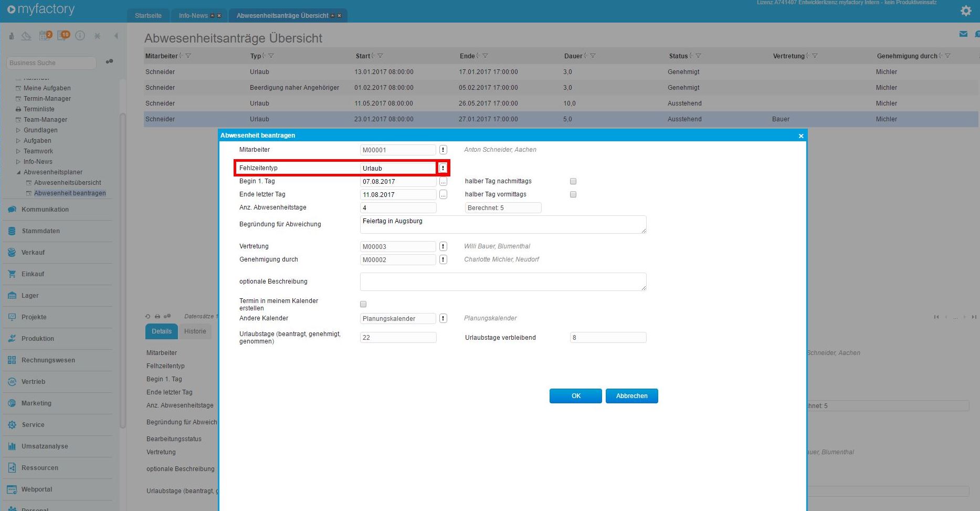This screenshot has width=980, height=511.
Task: Open lookup button next to Mitarbeiter M00001
Action: [x=443, y=150]
